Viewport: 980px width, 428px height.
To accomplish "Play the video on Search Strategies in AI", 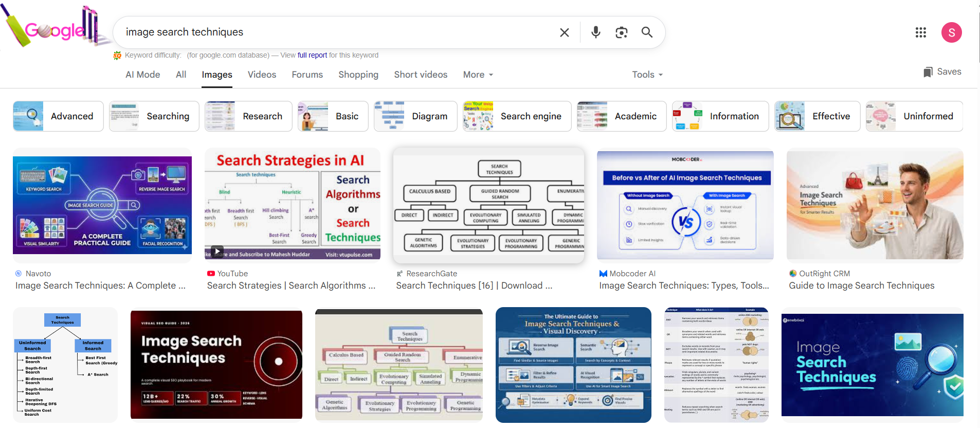I will pyautogui.click(x=217, y=252).
